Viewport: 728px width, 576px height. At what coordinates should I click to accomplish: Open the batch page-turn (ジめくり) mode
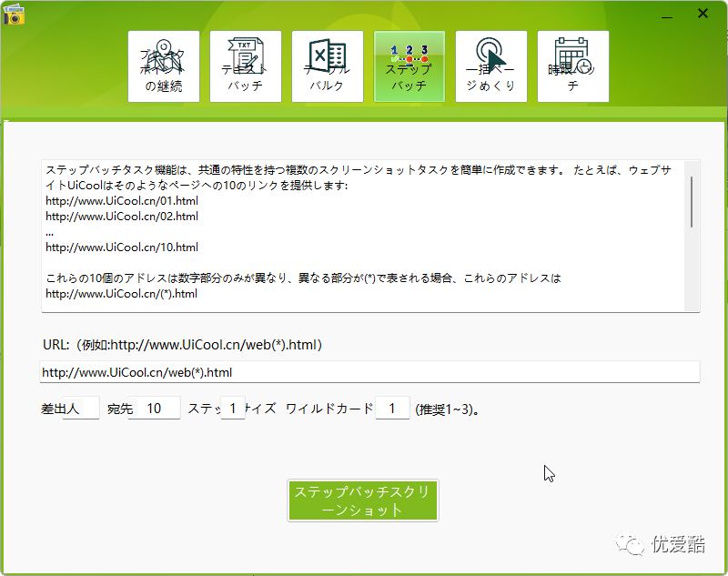tap(491, 66)
